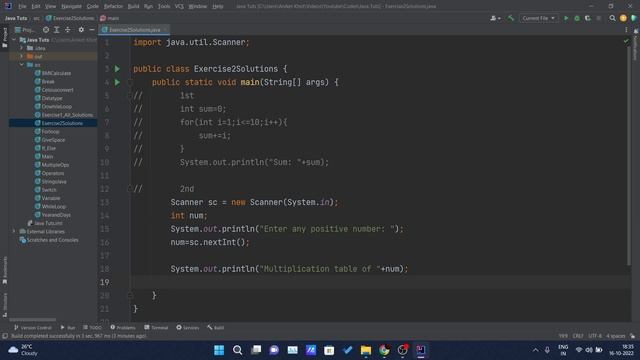Click CRLF line separator in status bar
The image size is (640, 360).
(578, 336)
